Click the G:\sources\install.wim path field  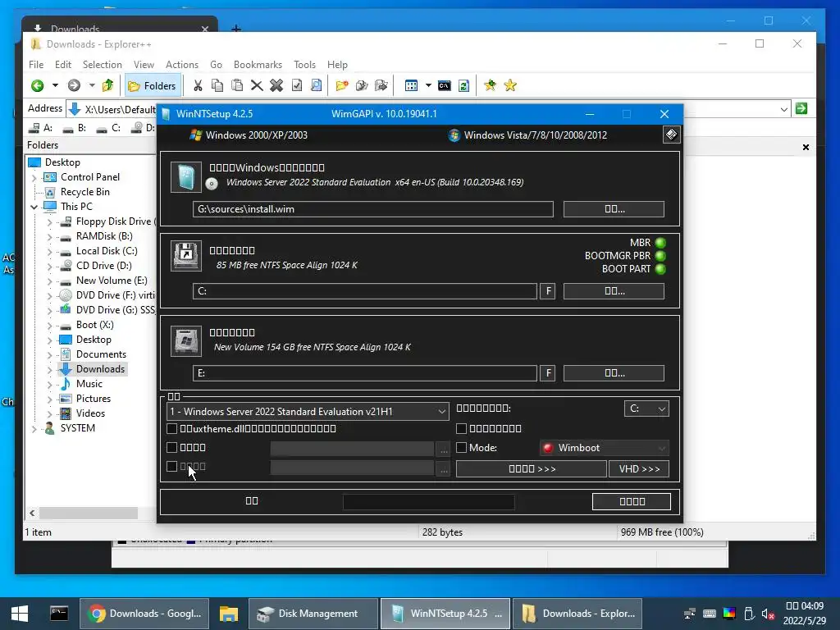click(x=373, y=209)
